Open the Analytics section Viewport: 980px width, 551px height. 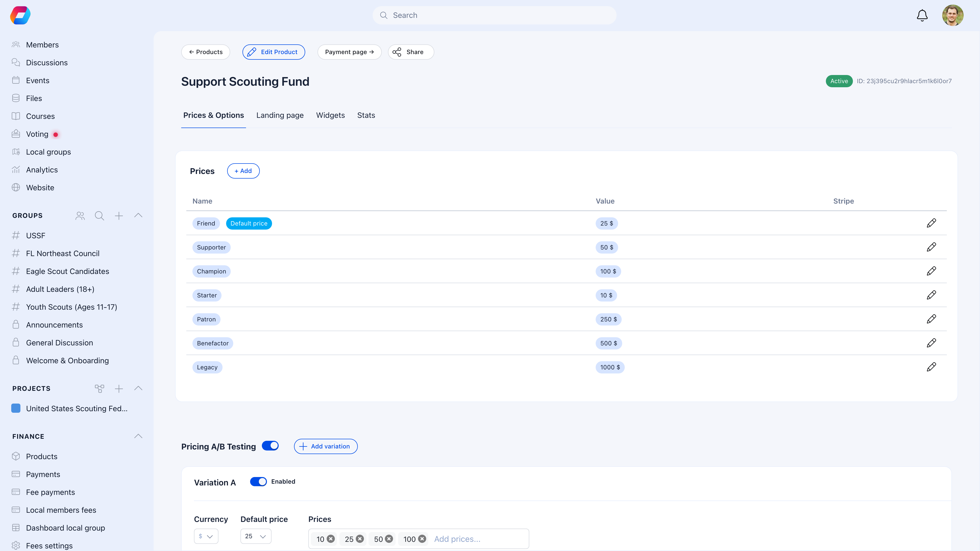(x=42, y=170)
